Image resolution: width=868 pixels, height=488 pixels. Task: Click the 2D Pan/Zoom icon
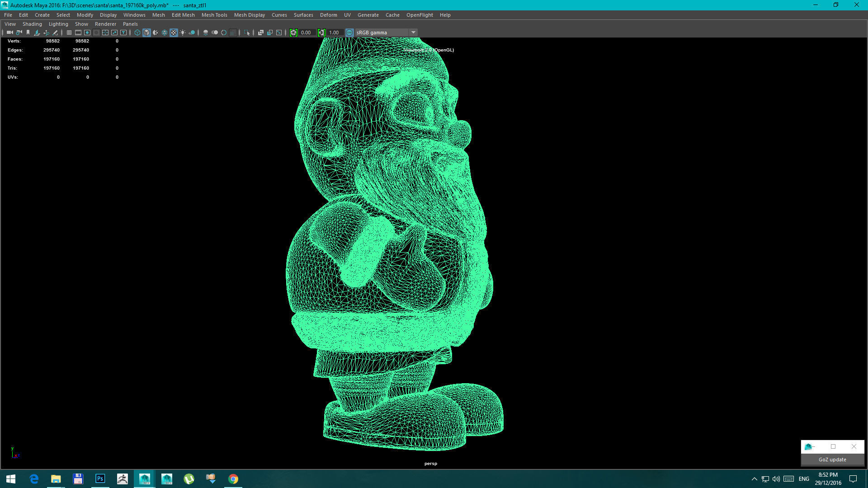point(46,33)
